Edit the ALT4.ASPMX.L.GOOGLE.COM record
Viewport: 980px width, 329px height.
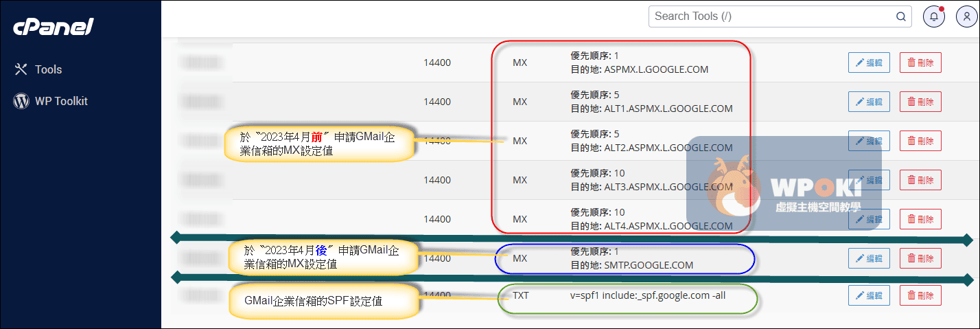869,219
